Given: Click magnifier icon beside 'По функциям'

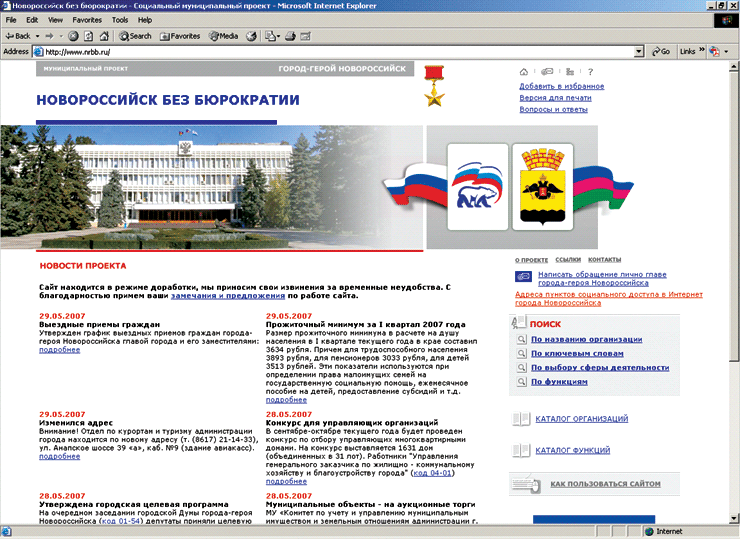Looking at the screenshot, I should click(x=521, y=381).
